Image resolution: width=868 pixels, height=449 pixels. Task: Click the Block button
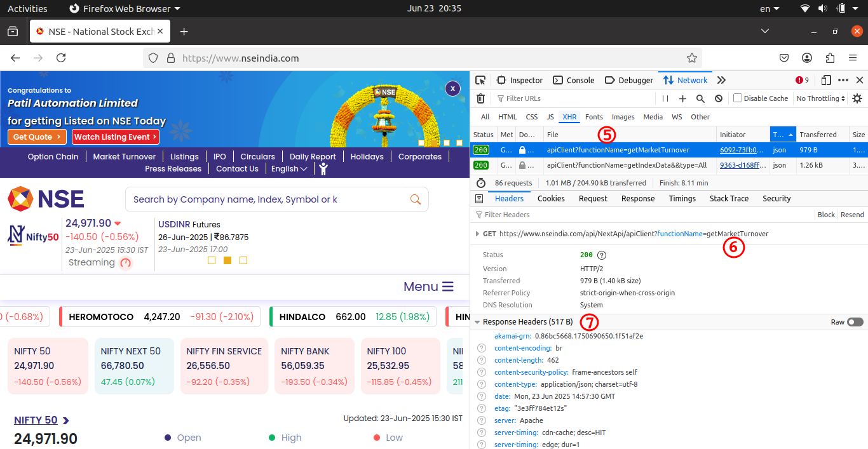pyautogui.click(x=826, y=215)
